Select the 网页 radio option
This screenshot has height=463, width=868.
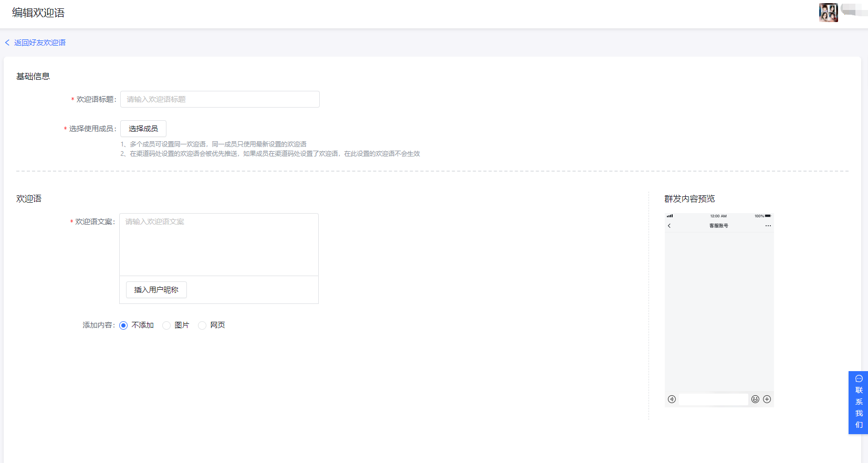202,325
